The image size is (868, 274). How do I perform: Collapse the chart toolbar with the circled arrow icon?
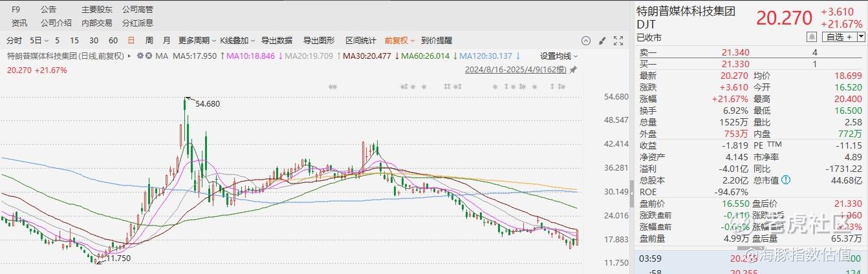(586, 41)
